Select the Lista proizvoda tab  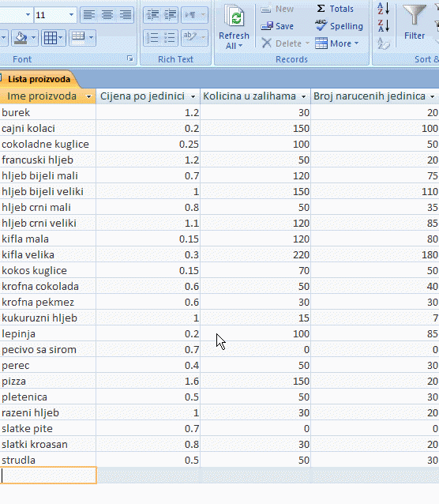point(39,79)
